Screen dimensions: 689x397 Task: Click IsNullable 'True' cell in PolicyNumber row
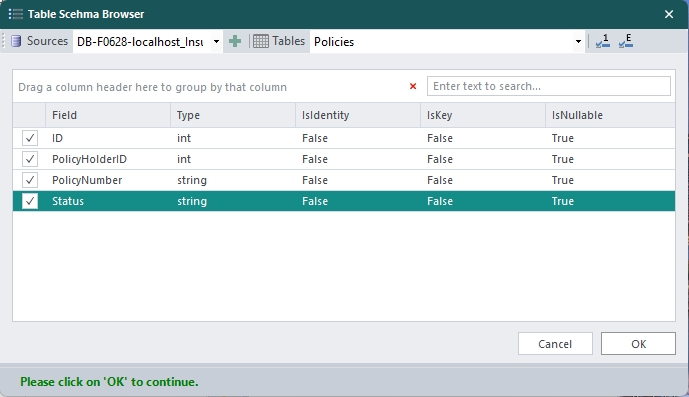click(x=610, y=180)
